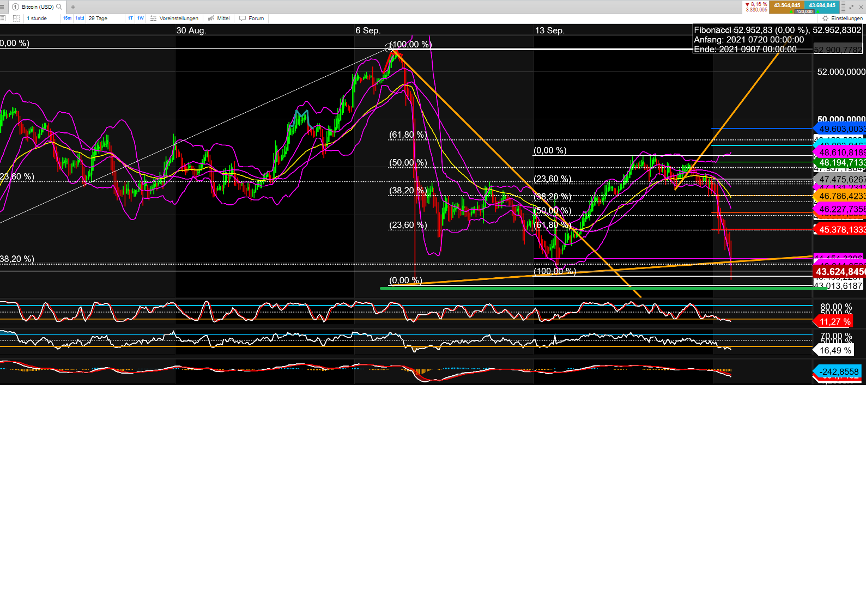
Task: Click the orange sell price 43.564,845
Action: pos(786,5)
